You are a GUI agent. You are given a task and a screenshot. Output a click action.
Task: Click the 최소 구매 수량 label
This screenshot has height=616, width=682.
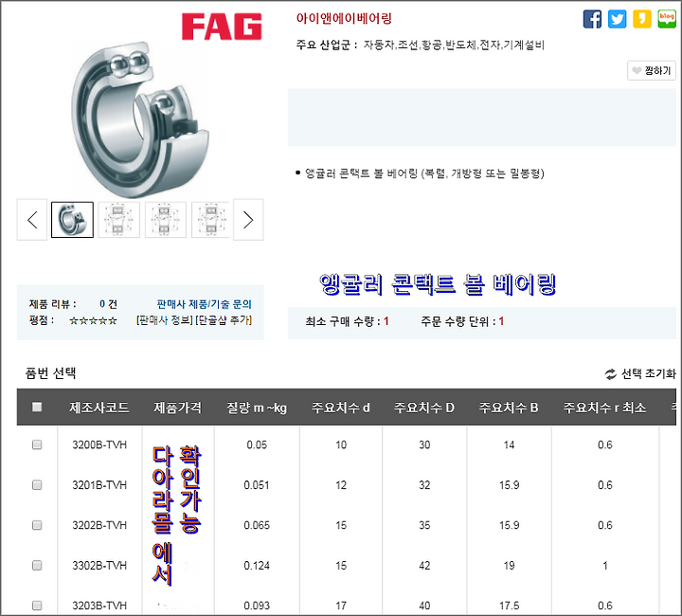click(x=343, y=321)
